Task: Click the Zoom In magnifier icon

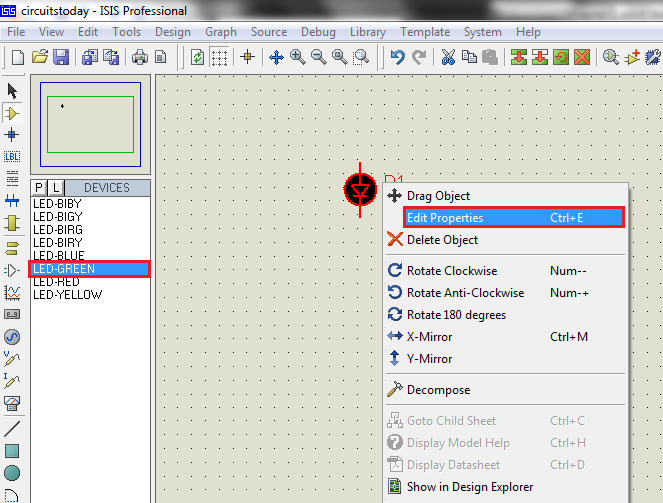Action: pyautogui.click(x=298, y=57)
